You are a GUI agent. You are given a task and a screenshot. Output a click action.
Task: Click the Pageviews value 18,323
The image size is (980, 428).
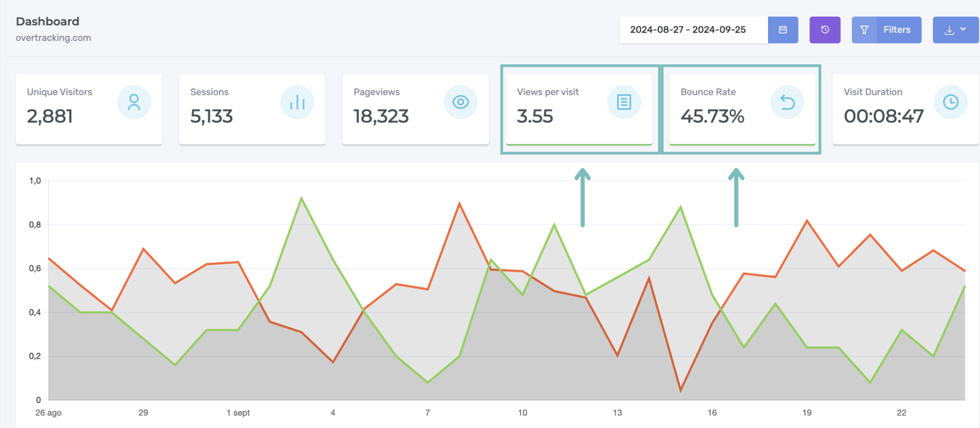point(381,116)
